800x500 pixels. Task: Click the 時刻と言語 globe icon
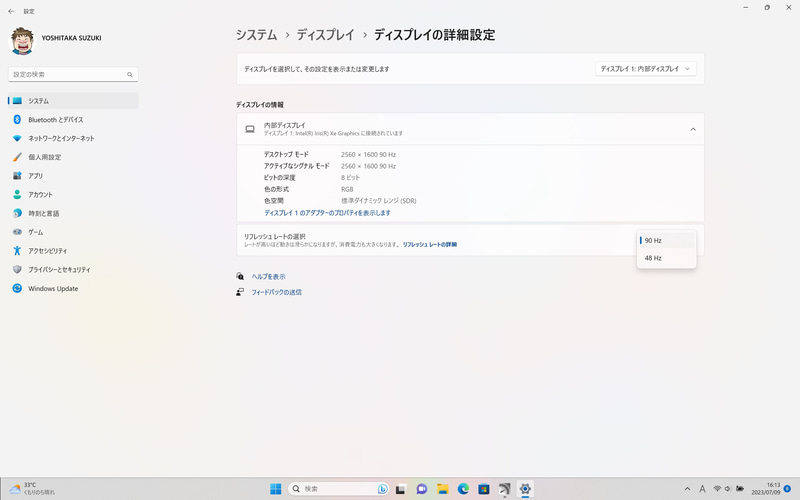[x=17, y=213]
